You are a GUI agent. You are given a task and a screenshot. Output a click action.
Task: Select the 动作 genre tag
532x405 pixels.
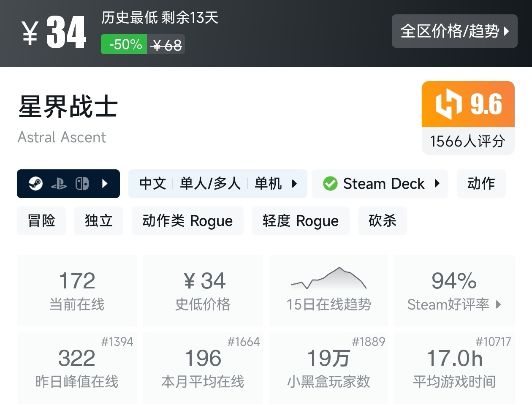(481, 184)
